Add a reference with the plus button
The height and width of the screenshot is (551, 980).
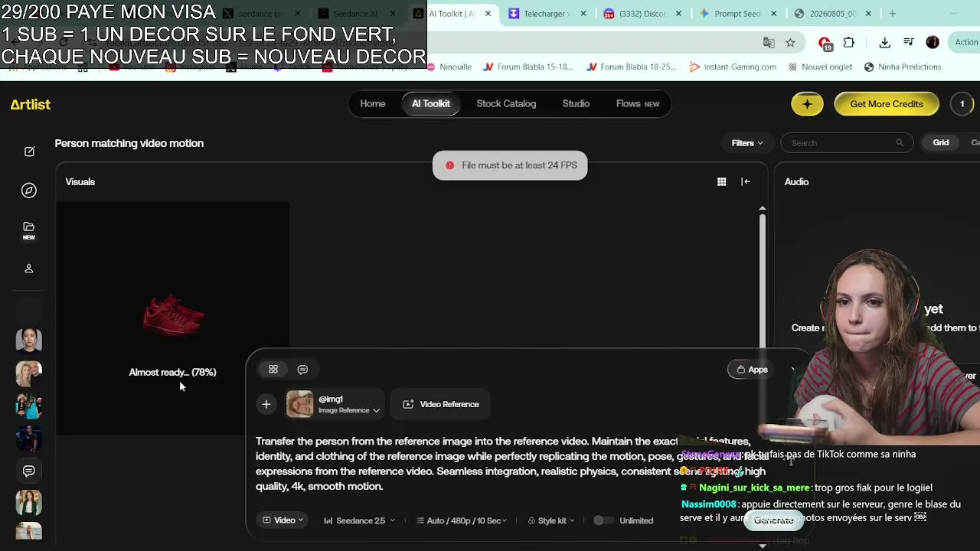266,404
